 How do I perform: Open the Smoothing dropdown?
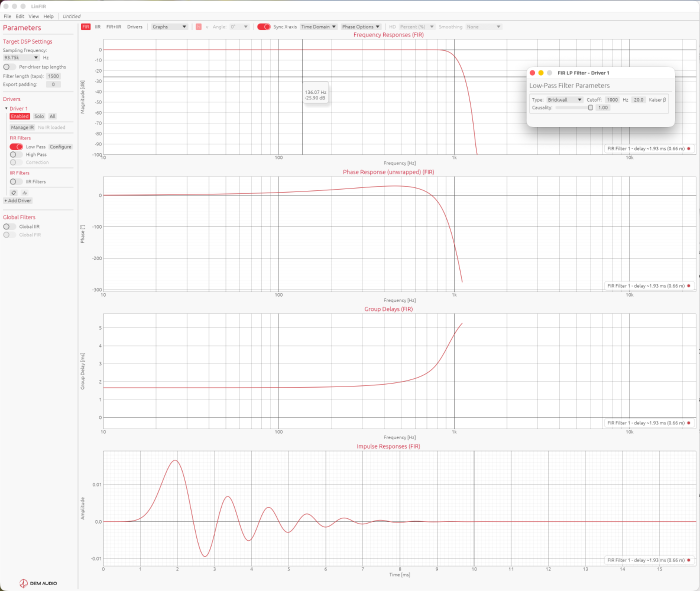pos(483,27)
